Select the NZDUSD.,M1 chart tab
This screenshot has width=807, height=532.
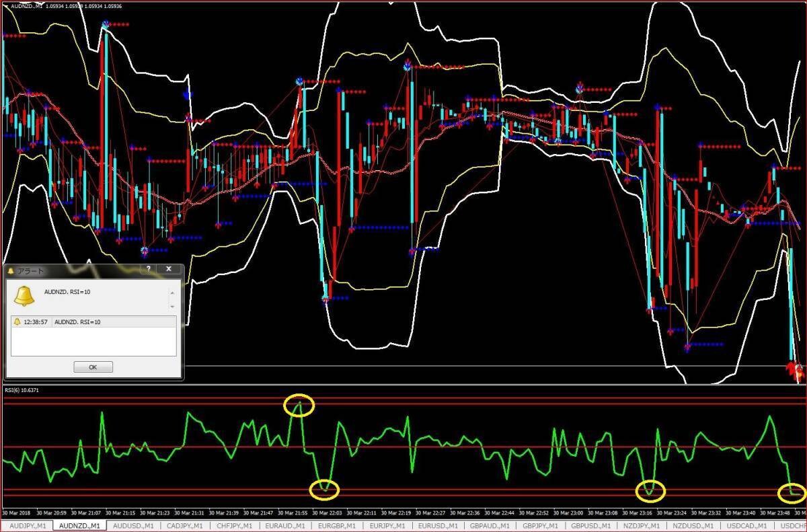695,526
